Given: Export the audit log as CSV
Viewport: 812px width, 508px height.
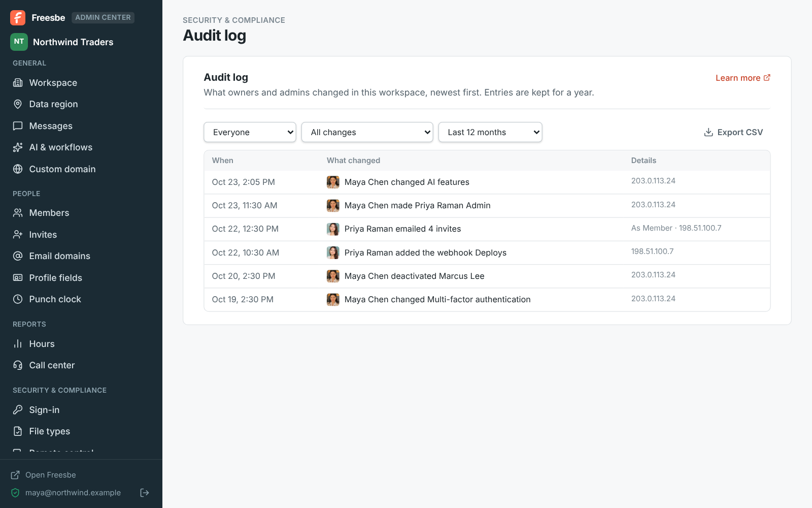Looking at the screenshot, I should pos(733,132).
